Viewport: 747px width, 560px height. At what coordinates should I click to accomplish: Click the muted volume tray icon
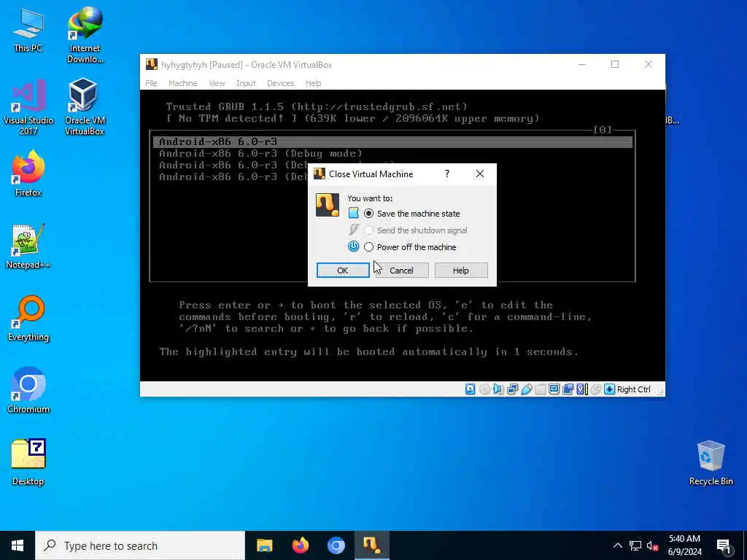[653, 545]
